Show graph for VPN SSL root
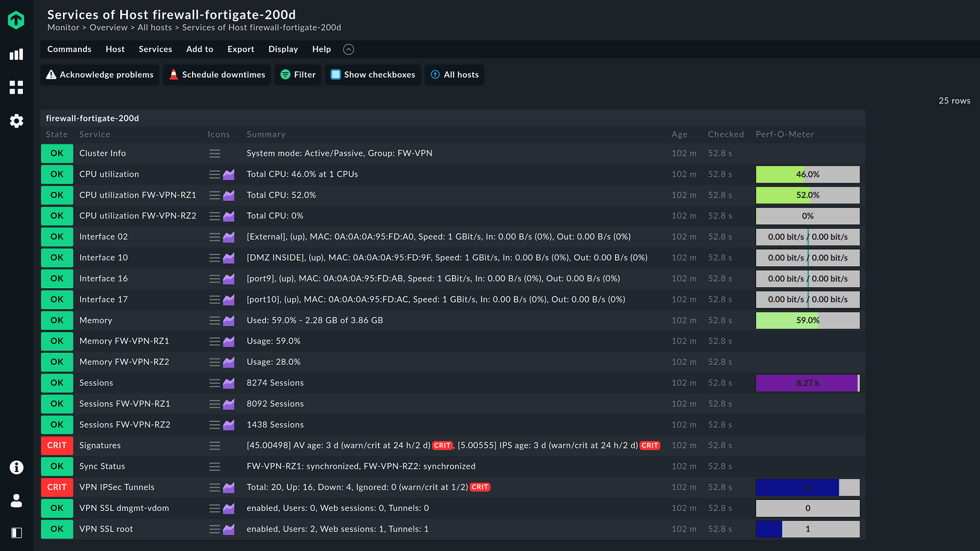The width and height of the screenshot is (980, 551). pos(229,529)
